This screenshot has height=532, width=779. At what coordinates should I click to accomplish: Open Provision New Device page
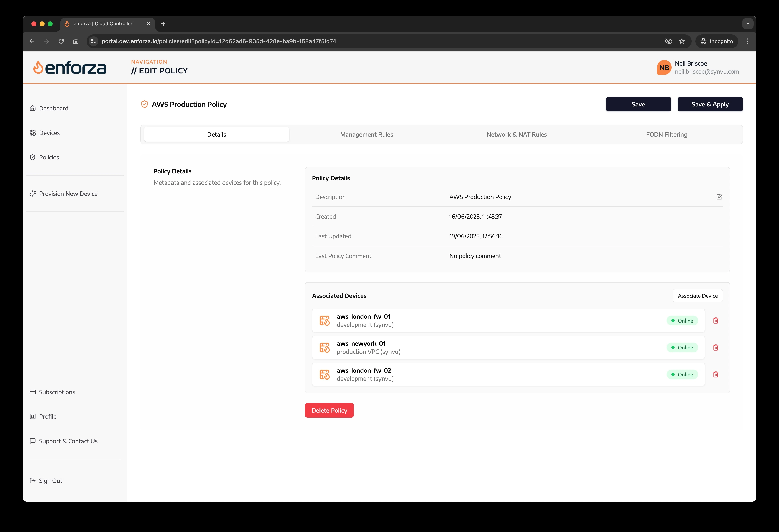(x=68, y=194)
